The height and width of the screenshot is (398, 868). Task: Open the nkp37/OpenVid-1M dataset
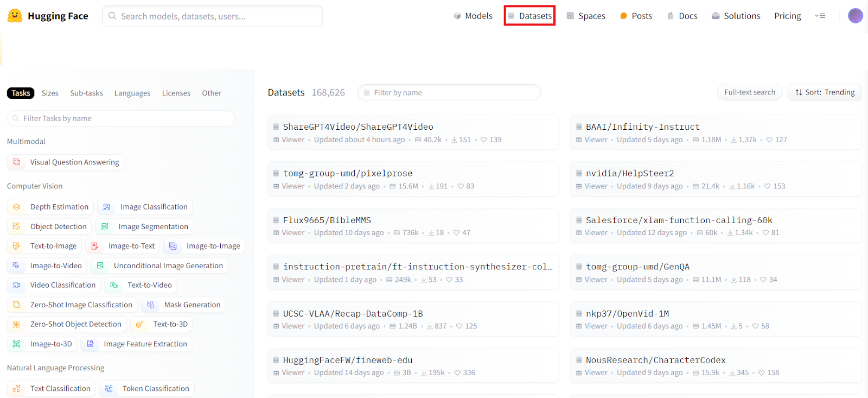[716, 319]
